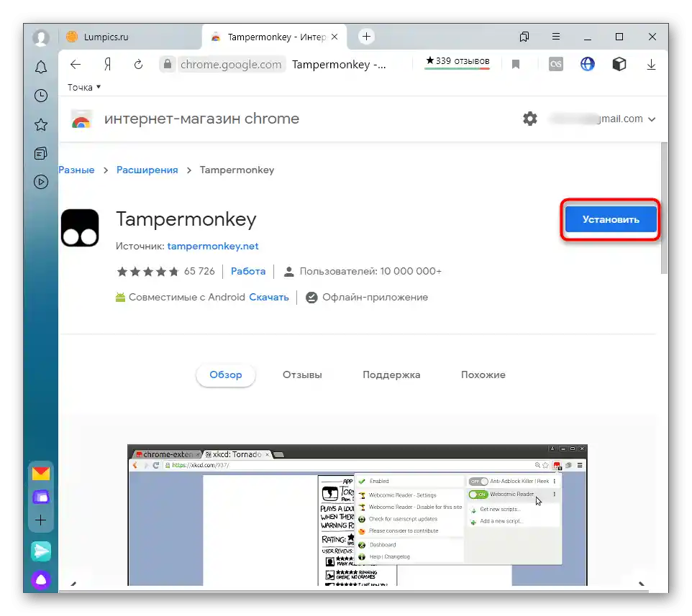Click the Установить install button
The width and height of the screenshot is (692, 616).
611,219
